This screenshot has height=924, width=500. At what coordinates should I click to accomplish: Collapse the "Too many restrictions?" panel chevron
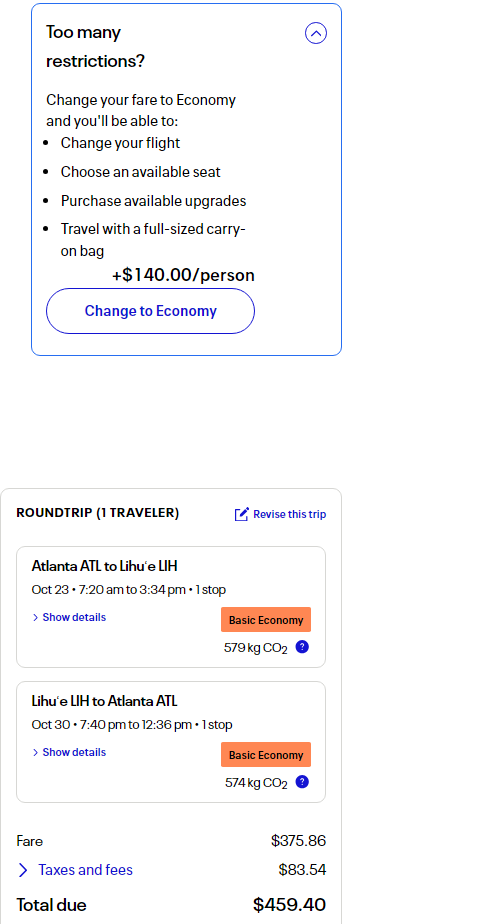tap(316, 33)
